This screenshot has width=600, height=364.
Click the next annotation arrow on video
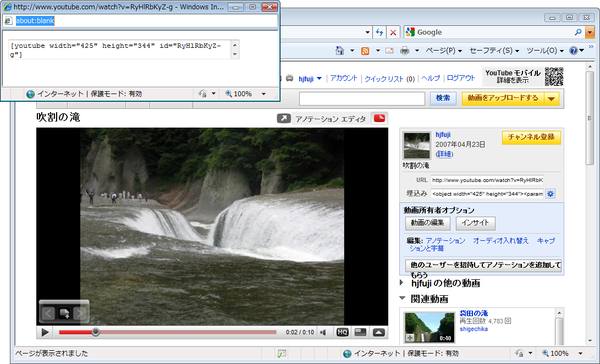click(x=80, y=313)
